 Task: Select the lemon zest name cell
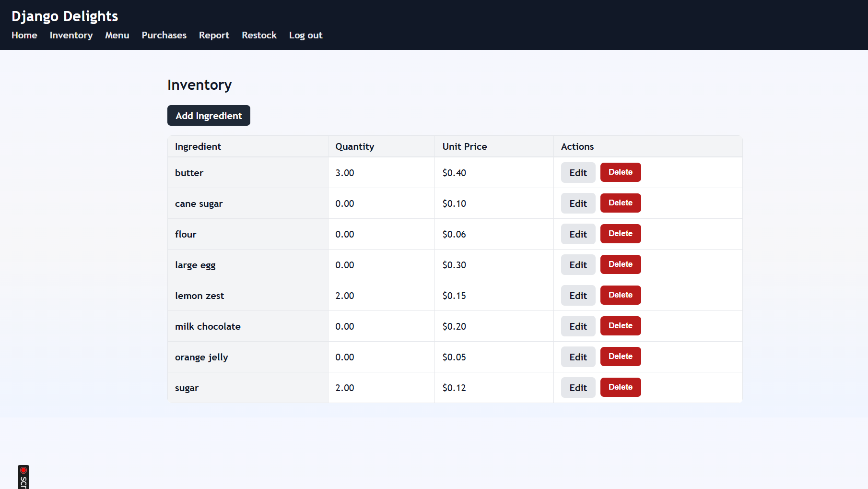(x=248, y=296)
